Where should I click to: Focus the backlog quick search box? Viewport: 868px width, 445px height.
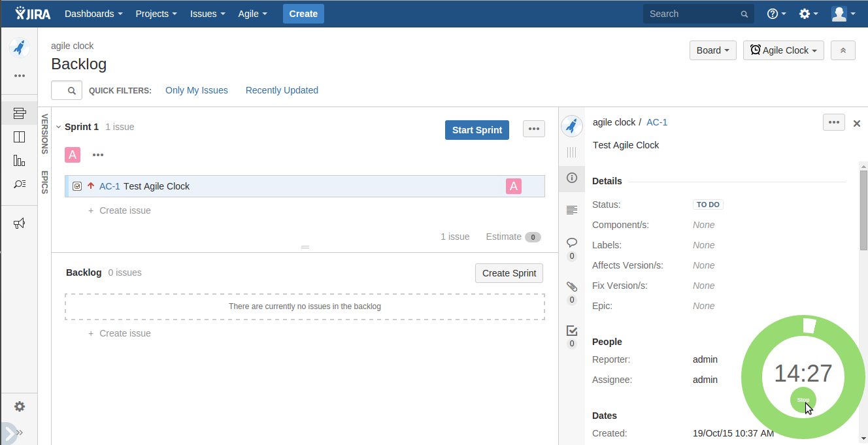tap(67, 90)
